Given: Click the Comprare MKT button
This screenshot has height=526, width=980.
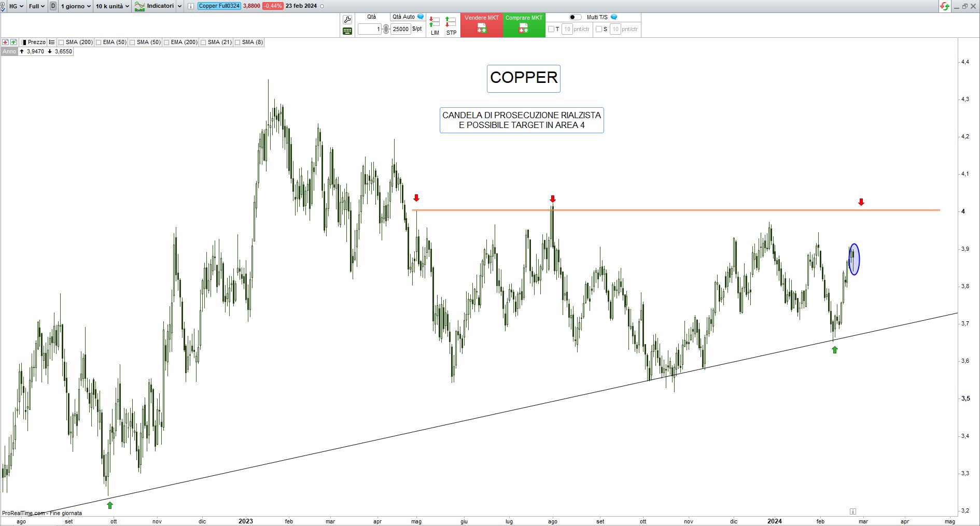Looking at the screenshot, I should click(x=524, y=25).
